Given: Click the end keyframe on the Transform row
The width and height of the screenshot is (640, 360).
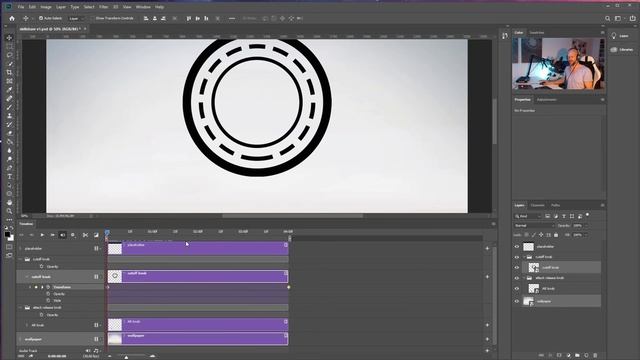Looking at the screenshot, I should coord(289,287).
